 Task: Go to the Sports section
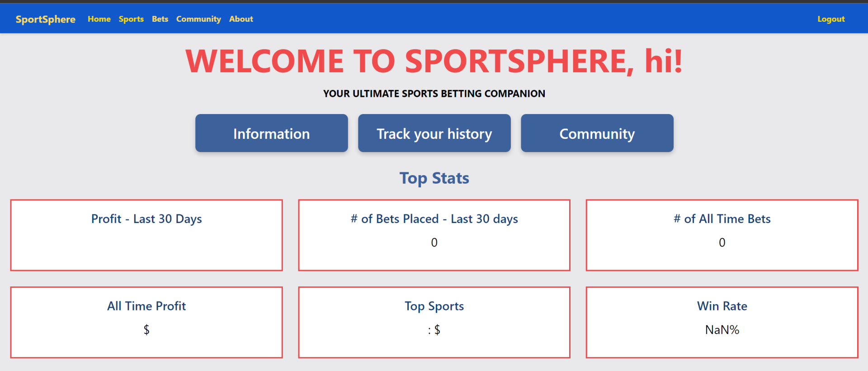click(x=131, y=19)
